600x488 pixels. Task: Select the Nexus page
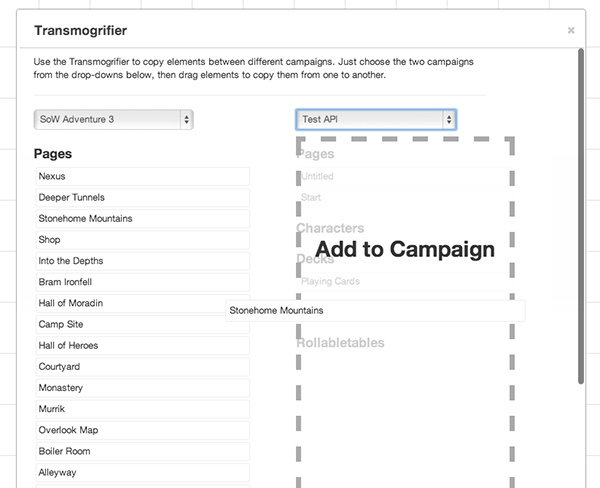(x=141, y=176)
